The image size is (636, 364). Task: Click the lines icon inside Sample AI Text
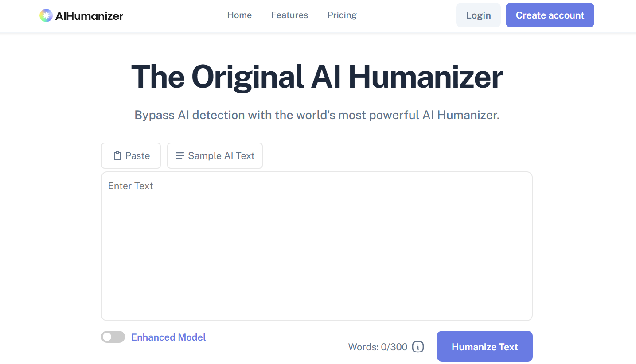pos(179,155)
